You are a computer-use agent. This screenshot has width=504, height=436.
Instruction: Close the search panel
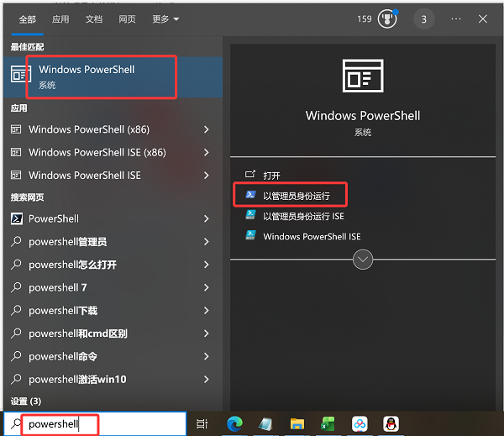pyautogui.click(x=483, y=19)
